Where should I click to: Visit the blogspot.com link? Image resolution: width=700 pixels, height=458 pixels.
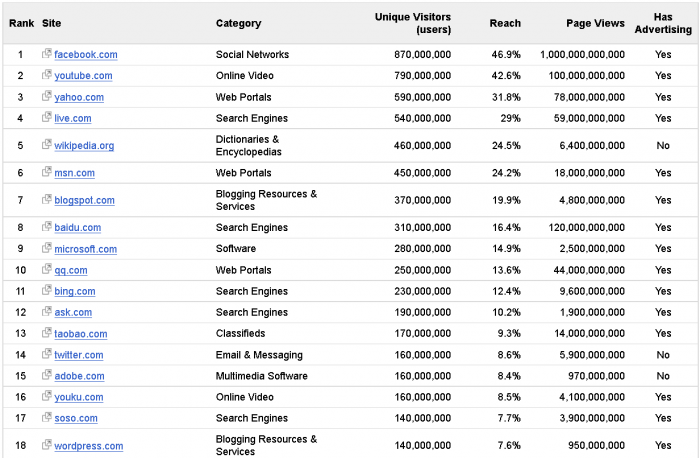coord(84,201)
